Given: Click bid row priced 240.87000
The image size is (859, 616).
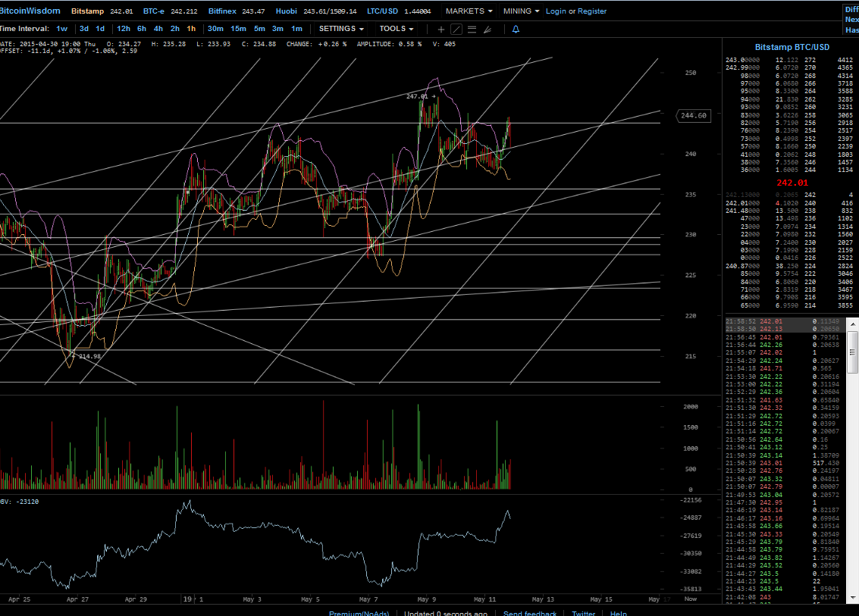Looking at the screenshot, I should point(789,266).
